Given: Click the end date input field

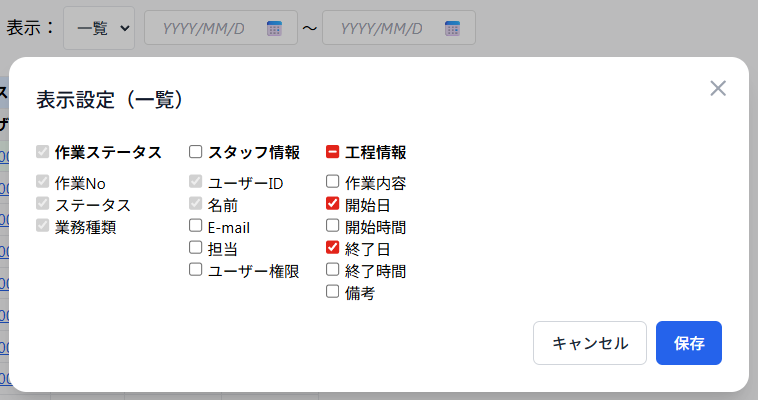Looking at the screenshot, I should coord(383,28).
